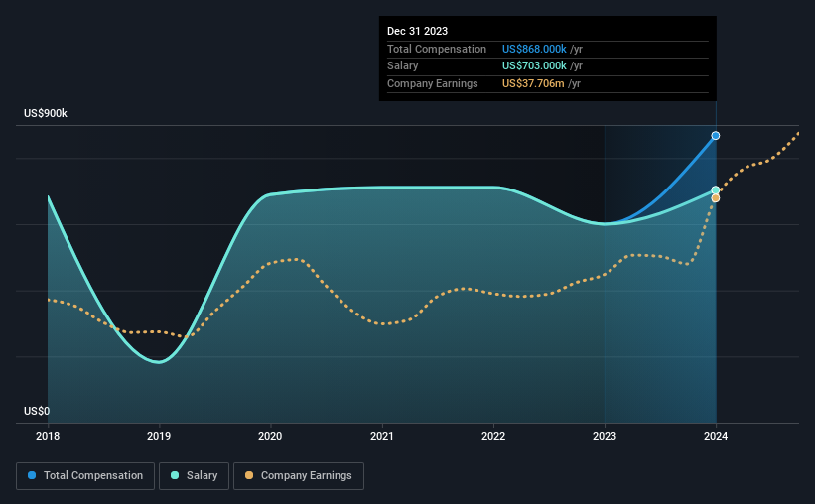Toggle the Salary legend button
815x504 pixels.
pyautogui.click(x=194, y=476)
